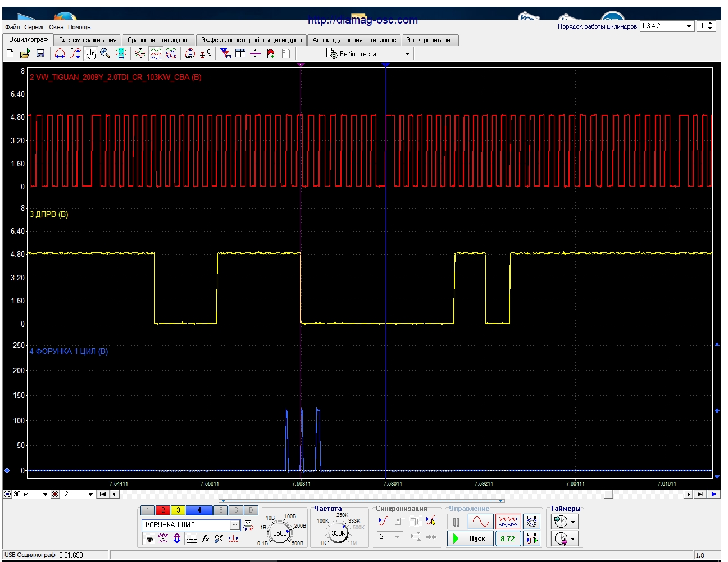Viewport: 728px width, 562px height.
Task: Toggle red channel 2 button
Action: 162,510
